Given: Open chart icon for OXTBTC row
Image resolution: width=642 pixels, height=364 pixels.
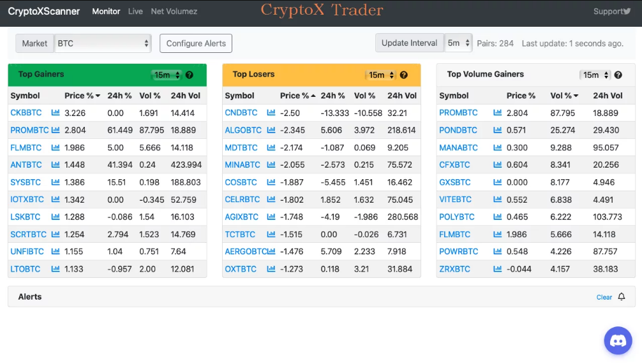Looking at the screenshot, I should pos(271,269).
